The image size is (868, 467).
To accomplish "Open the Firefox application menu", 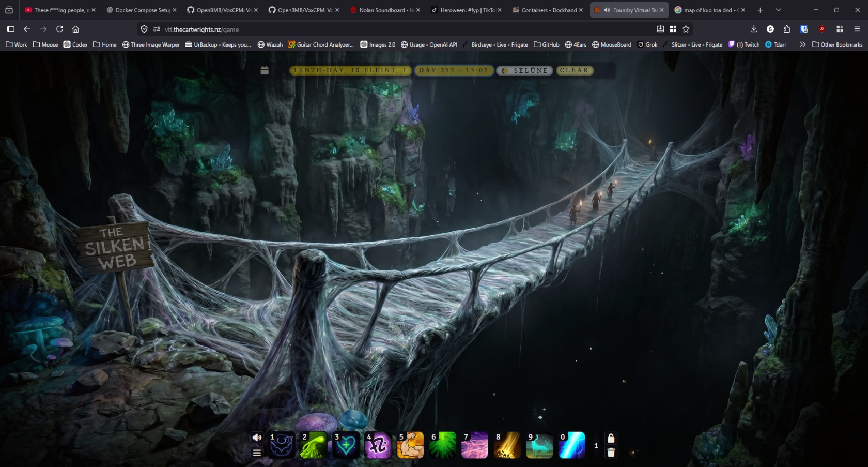I will coord(857,29).
